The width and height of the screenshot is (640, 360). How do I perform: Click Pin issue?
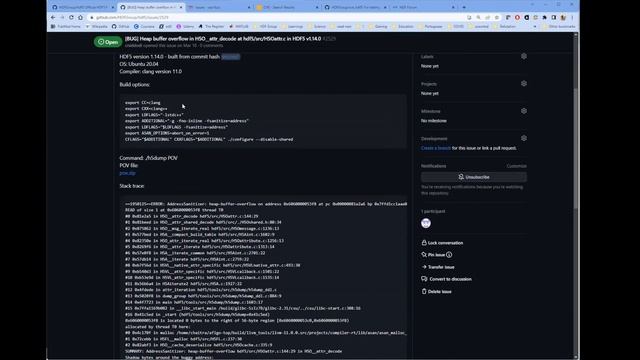click(x=433, y=255)
